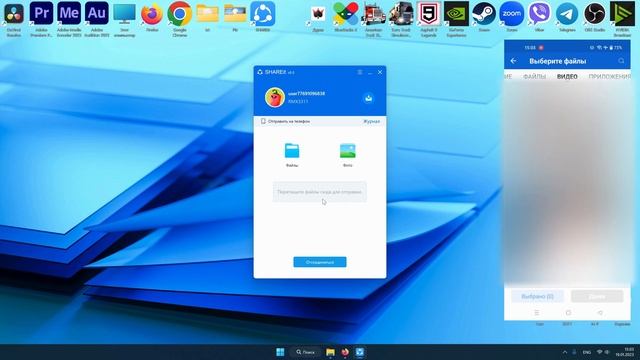Expand the system tray hidden icons chevron

pyautogui.click(x=565, y=352)
